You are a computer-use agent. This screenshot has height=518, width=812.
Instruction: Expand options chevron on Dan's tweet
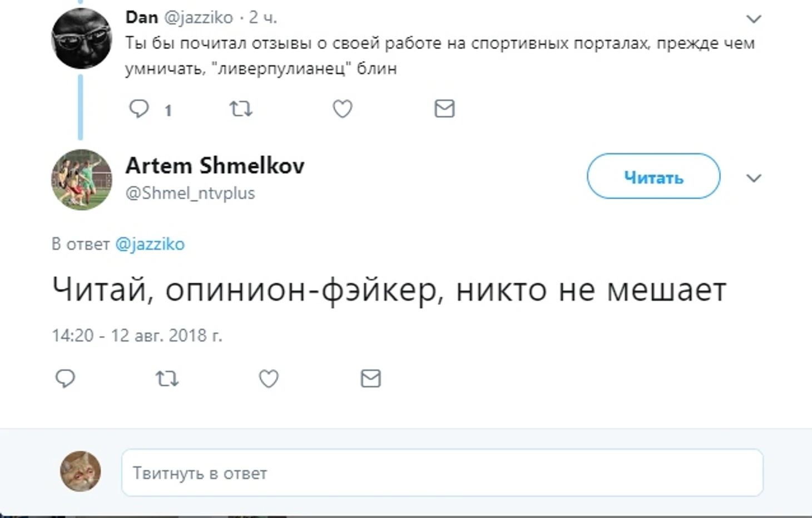tap(754, 19)
